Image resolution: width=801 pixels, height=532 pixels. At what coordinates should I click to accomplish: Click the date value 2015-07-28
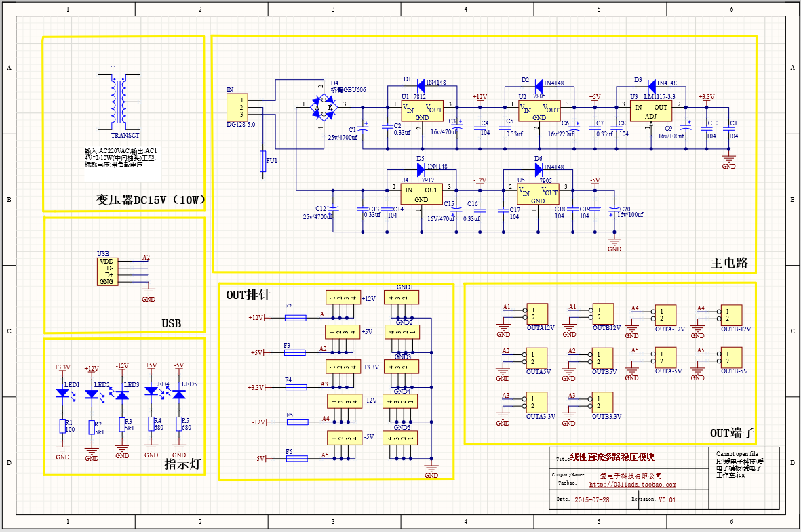click(592, 500)
